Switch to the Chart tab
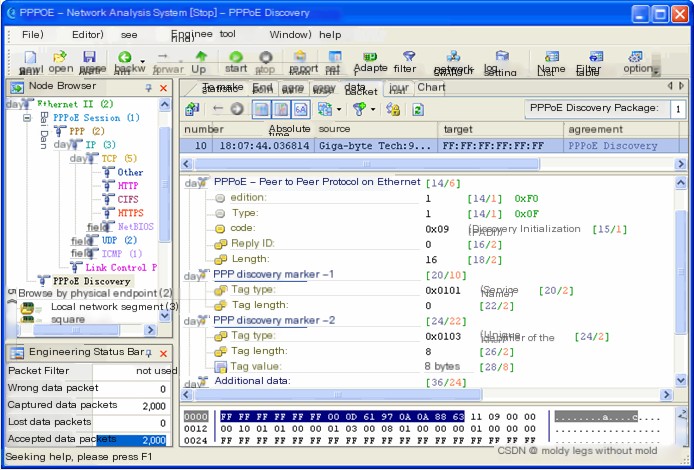Image resolution: width=694 pixels, height=470 pixels. coord(431,88)
